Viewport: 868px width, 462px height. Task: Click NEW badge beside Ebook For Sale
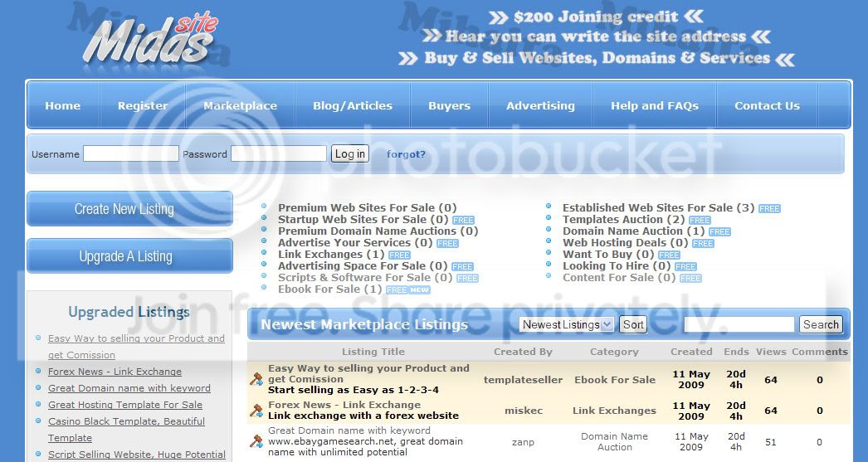tap(419, 290)
